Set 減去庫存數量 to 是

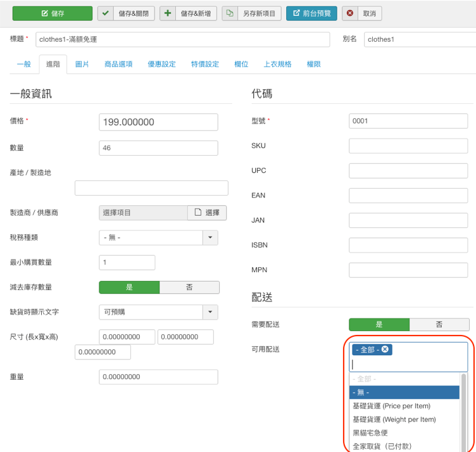click(x=129, y=287)
